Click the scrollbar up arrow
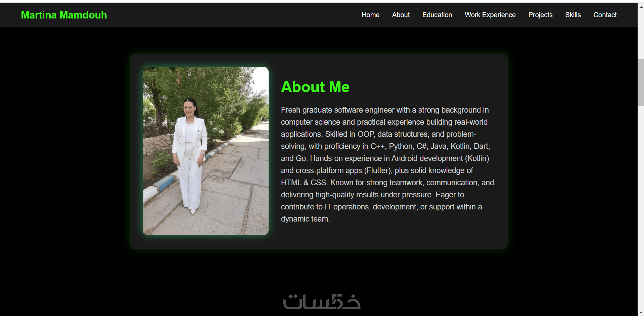 641,6
